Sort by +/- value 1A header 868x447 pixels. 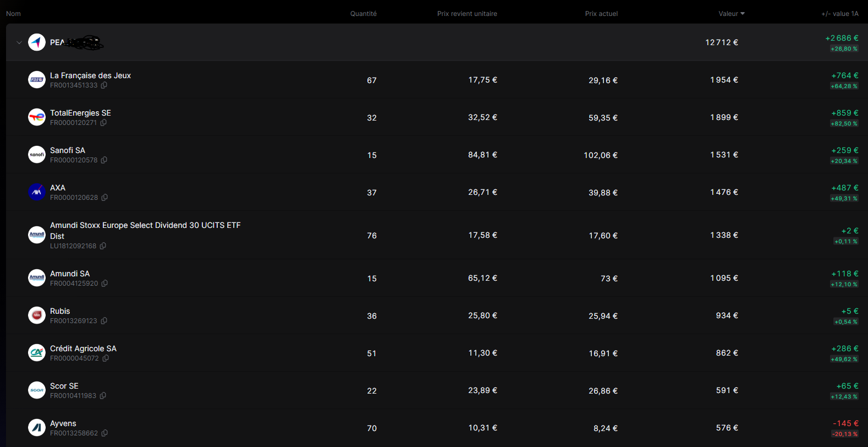click(840, 14)
